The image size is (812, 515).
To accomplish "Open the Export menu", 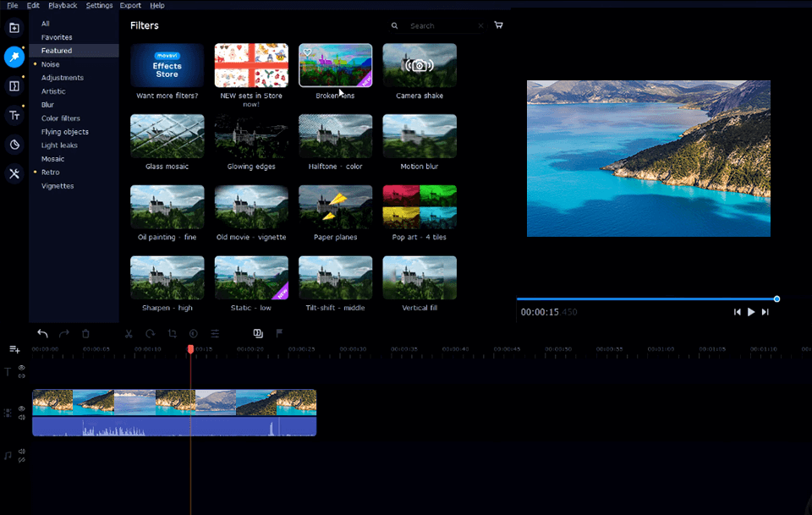I will pos(130,5).
